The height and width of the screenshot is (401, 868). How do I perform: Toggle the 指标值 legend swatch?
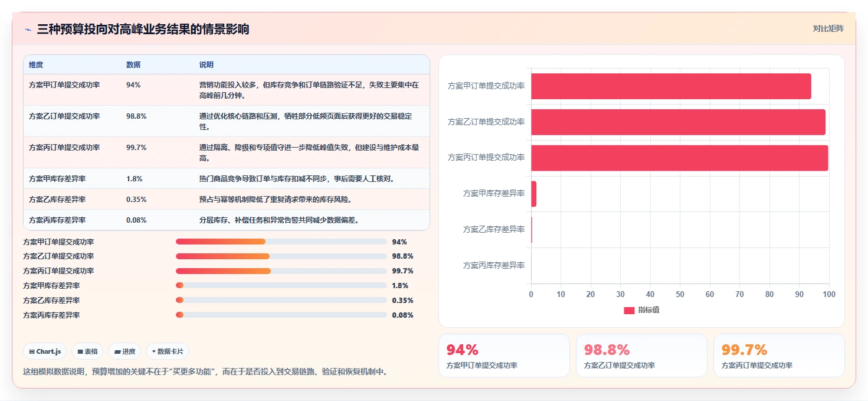[629, 310]
